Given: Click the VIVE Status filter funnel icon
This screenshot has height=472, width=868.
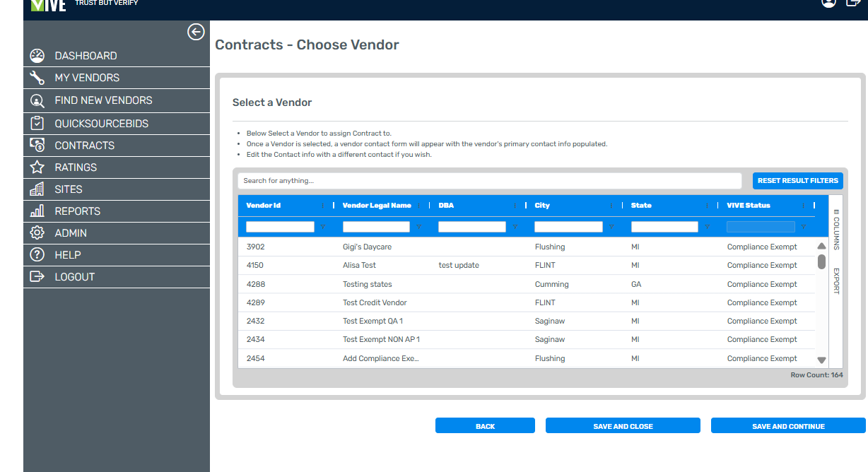Looking at the screenshot, I should point(804,227).
